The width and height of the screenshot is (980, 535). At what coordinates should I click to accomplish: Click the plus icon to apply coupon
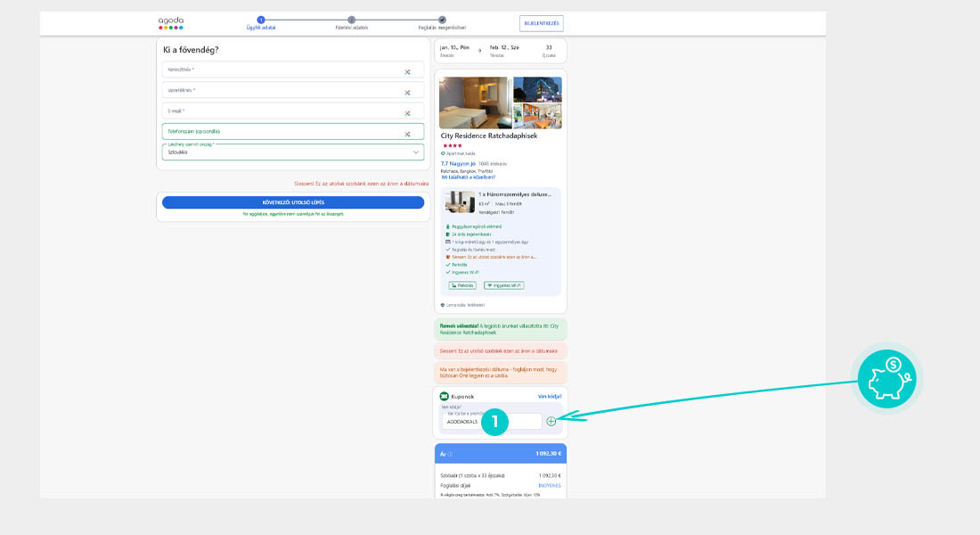coord(551,421)
